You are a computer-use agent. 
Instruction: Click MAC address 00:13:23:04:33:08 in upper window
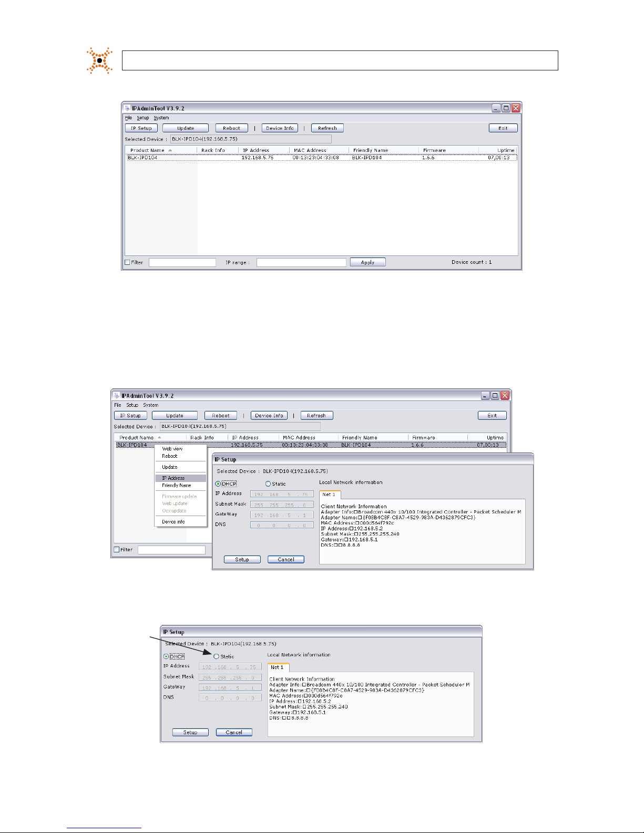pos(316,158)
